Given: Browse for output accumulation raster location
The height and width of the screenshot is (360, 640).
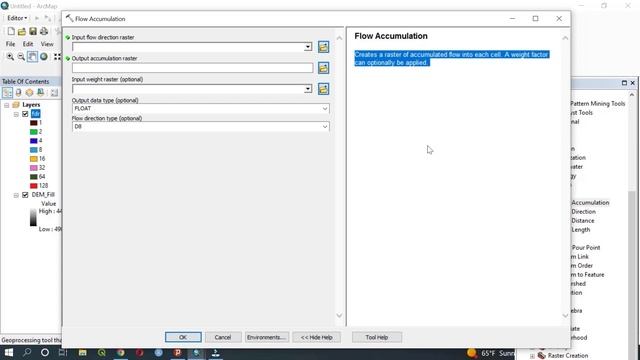Looking at the screenshot, I should [323, 68].
